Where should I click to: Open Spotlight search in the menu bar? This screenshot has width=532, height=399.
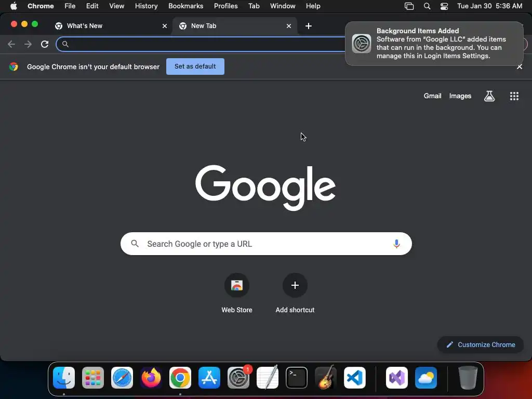[427, 6]
